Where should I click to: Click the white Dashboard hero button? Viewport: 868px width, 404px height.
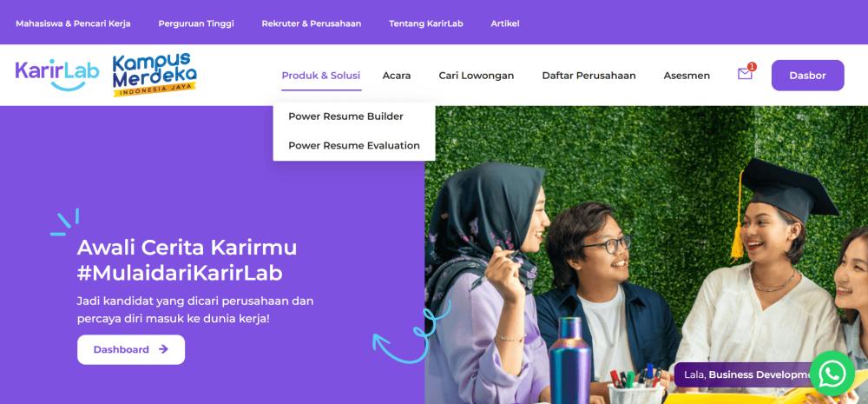(131, 349)
